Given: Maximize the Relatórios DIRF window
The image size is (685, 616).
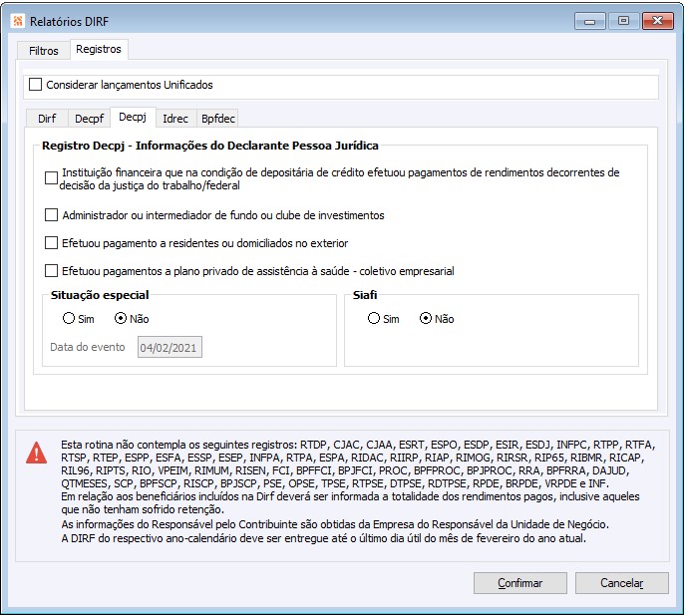Looking at the screenshot, I should pos(623,21).
